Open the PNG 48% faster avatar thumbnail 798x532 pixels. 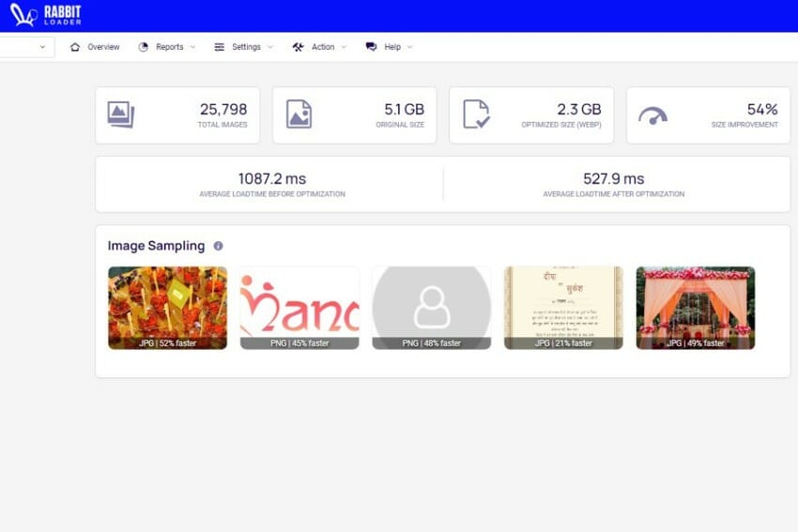pos(432,308)
